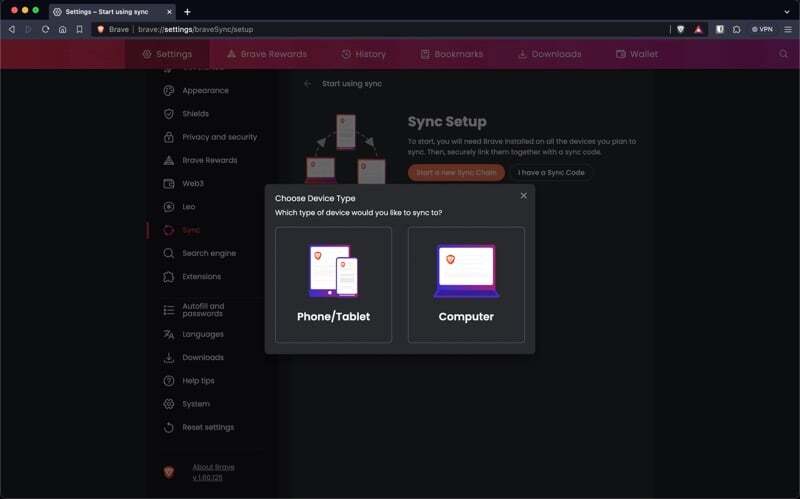800x499 pixels.
Task: Open a new tab with plus button
Action: point(187,12)
